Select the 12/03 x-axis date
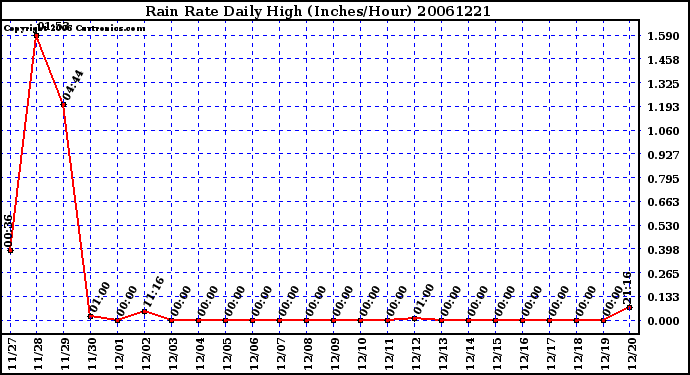 tap(173, 354)
